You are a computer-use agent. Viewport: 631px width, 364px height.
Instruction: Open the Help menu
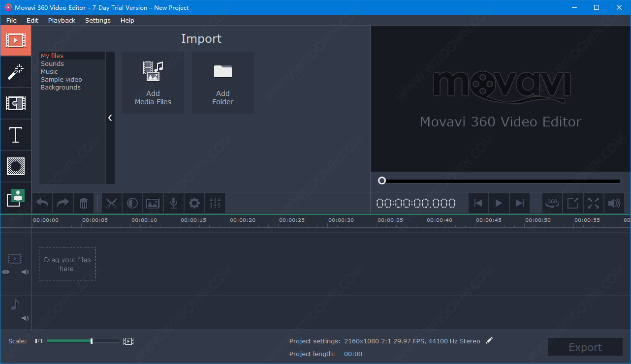(x=127, y=20)
